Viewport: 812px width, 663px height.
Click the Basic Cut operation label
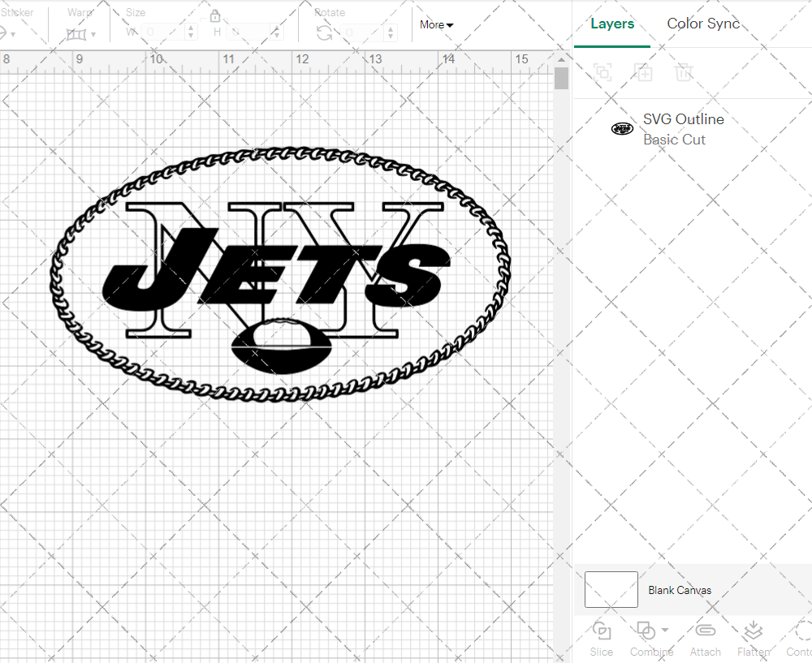coord(674,140)
